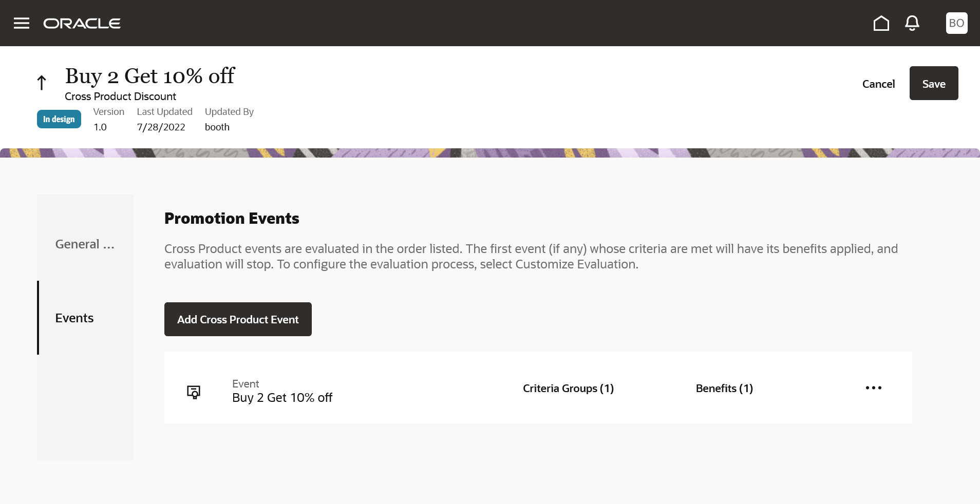Click the Updated By booth value

[217, 127]
